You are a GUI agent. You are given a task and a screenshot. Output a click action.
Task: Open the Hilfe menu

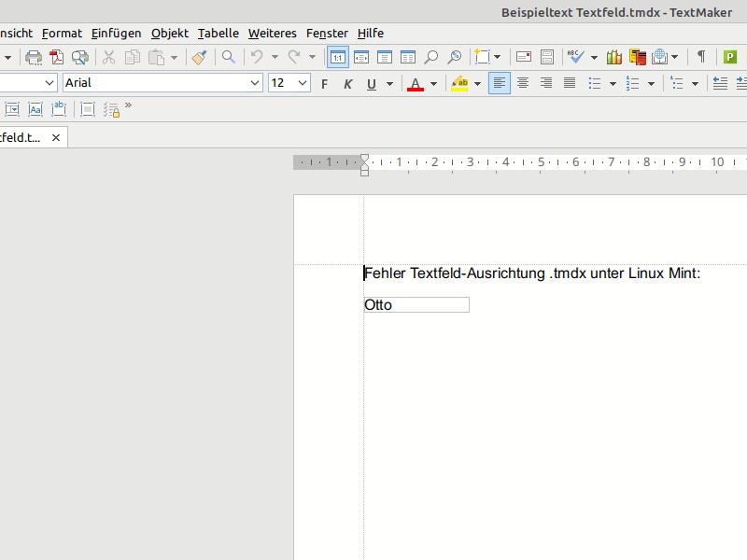pos(370,34)
